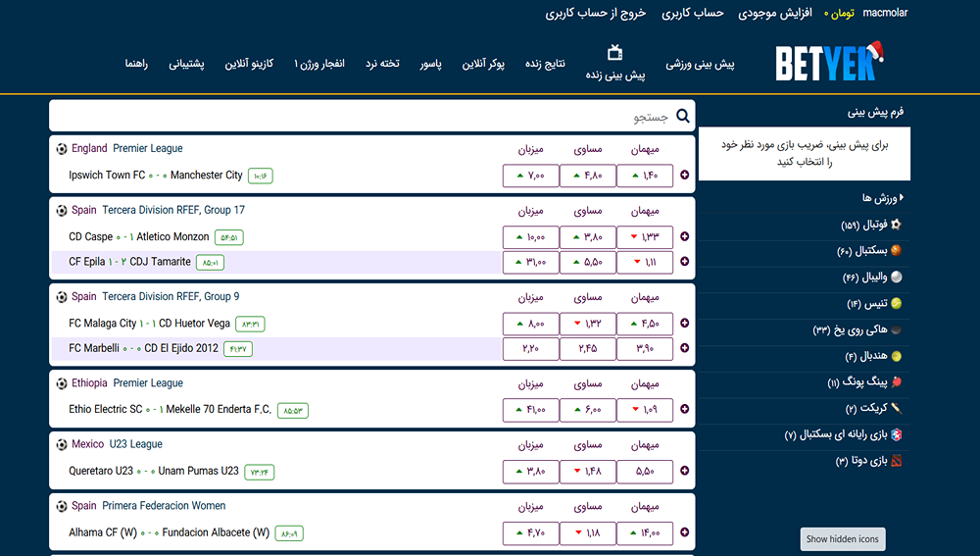
Task: Open کازینو آنلاین menu item
Action: pos(249,64)
